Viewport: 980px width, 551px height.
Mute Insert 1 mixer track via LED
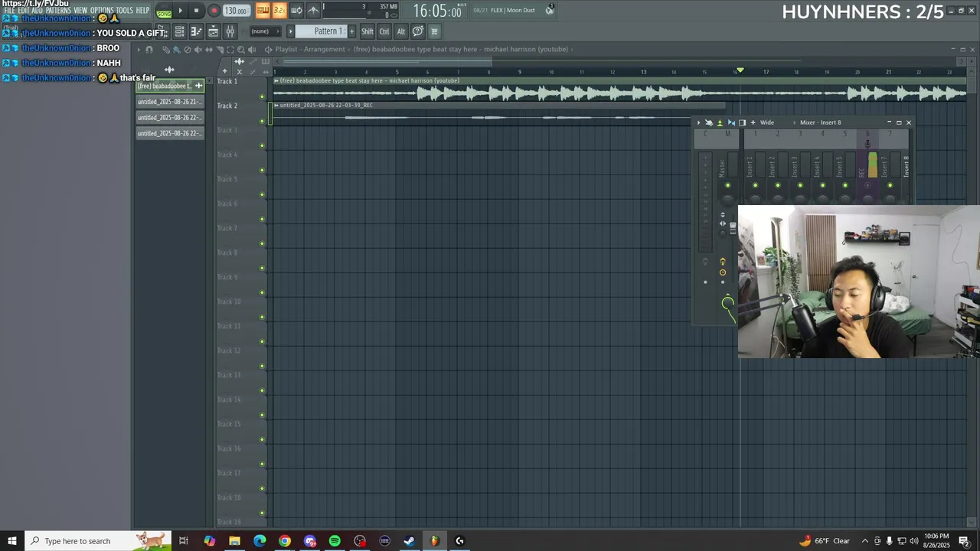coord(756,185)
